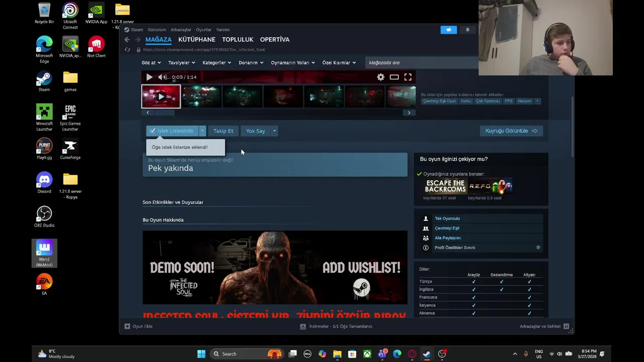Open NVIDIA App desktop icon

pos(96,14)
